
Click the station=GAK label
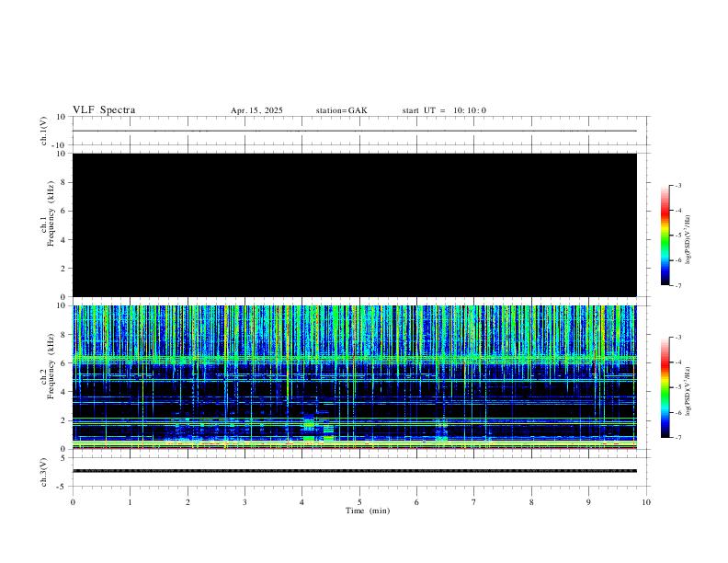341,110
